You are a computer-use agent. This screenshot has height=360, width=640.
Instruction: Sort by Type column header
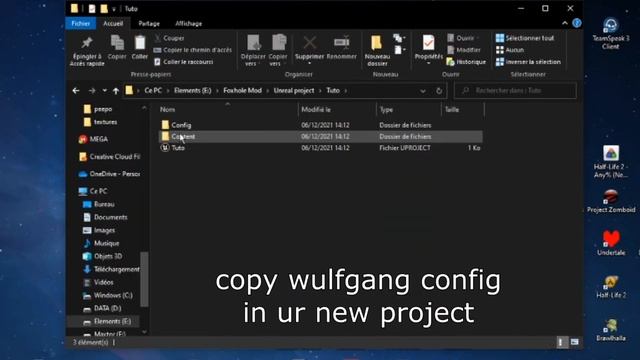386,109
